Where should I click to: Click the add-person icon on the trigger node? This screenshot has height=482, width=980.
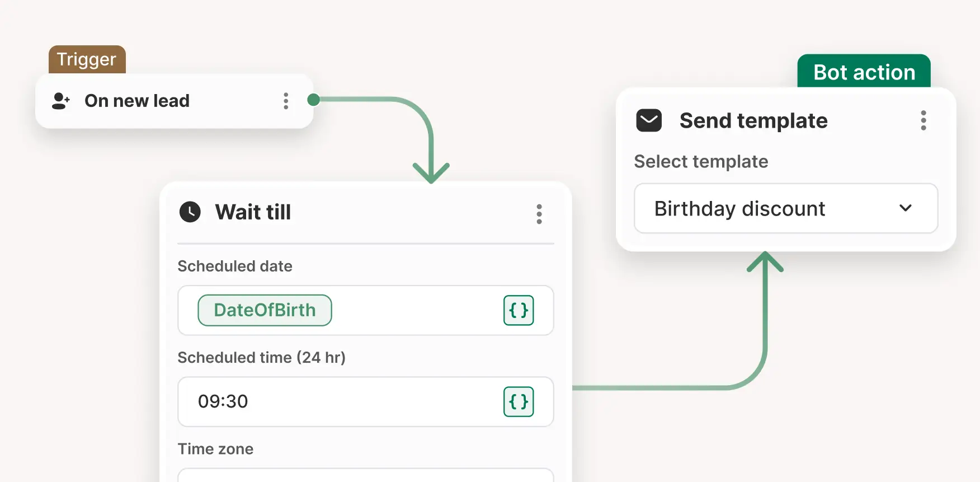(60, 101)
